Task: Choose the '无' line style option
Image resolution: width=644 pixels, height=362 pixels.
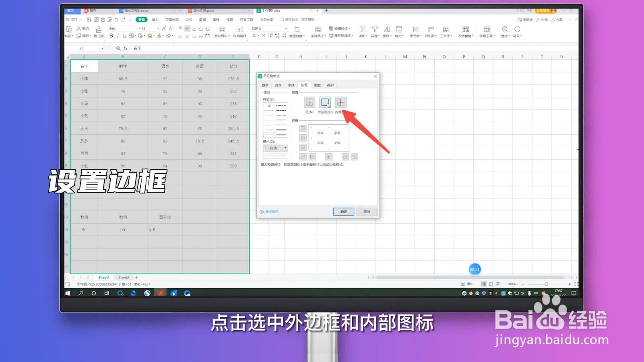Action: pyautogui.click(x=269, y=105)
